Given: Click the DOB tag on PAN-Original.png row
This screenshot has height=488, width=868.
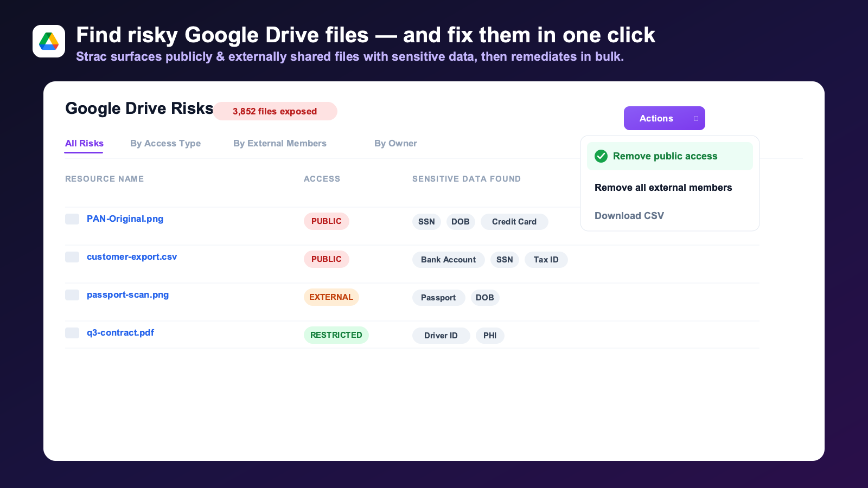Looking at the screenshot, I should point(461,222).
